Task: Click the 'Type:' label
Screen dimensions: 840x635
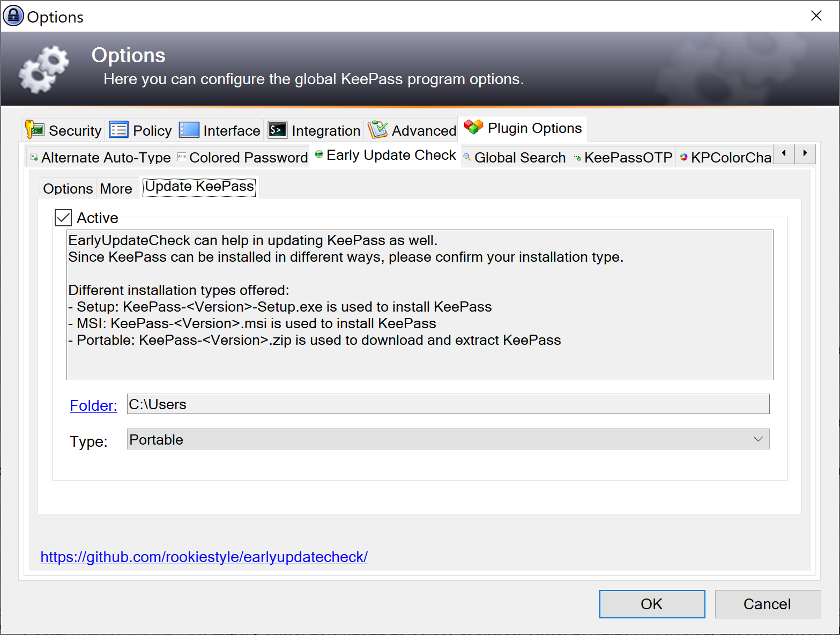Action: click(x=88, y=441)
